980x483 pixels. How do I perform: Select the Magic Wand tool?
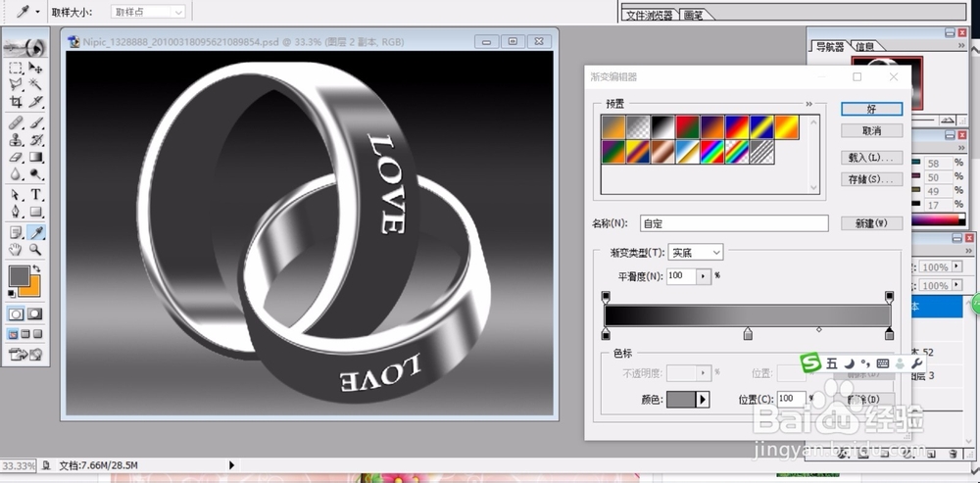pos(35,84)
